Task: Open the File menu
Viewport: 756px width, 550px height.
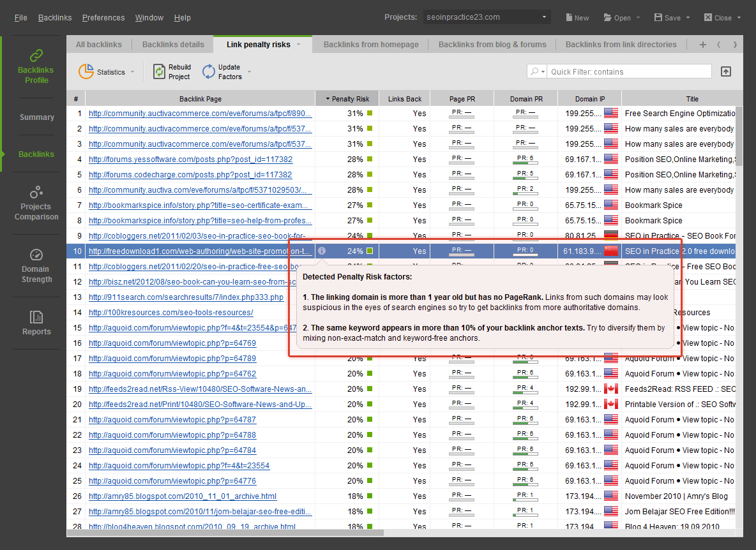Action: pyautogui.click(x=20, y=17)
